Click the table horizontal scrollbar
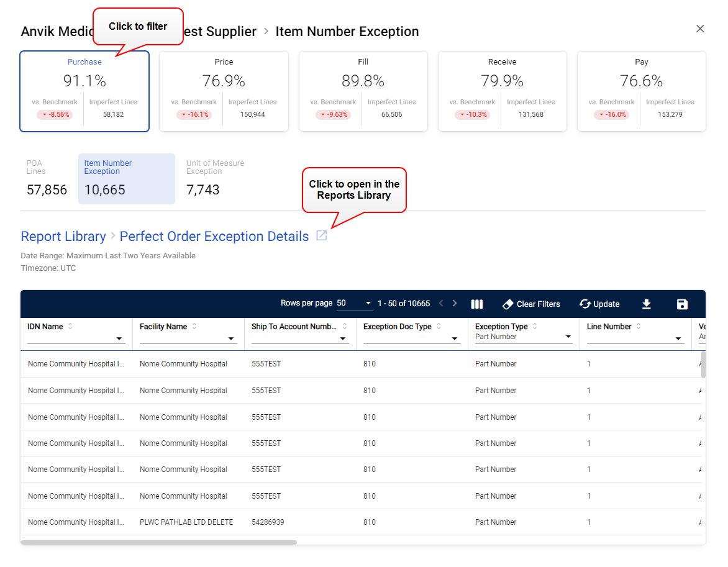The width and height of the screenshot is (728, 567). click(x=158, y=542)
